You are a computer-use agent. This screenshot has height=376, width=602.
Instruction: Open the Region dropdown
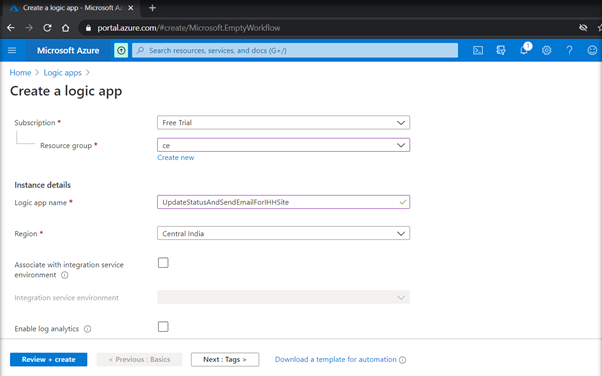click(x=283, y=233)
